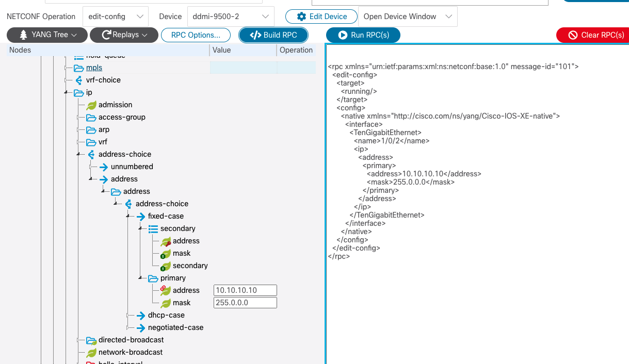Click the mpls folder icon
The image size is (629, 364).
[78, 68]
